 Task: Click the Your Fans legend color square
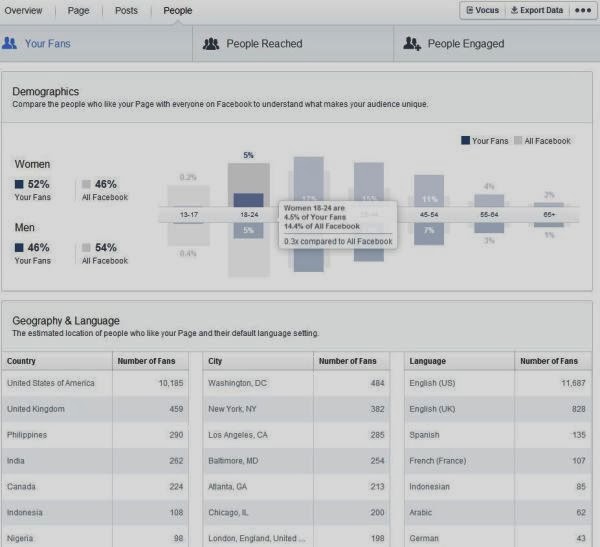pyautogui.click(x=465, y=140)
